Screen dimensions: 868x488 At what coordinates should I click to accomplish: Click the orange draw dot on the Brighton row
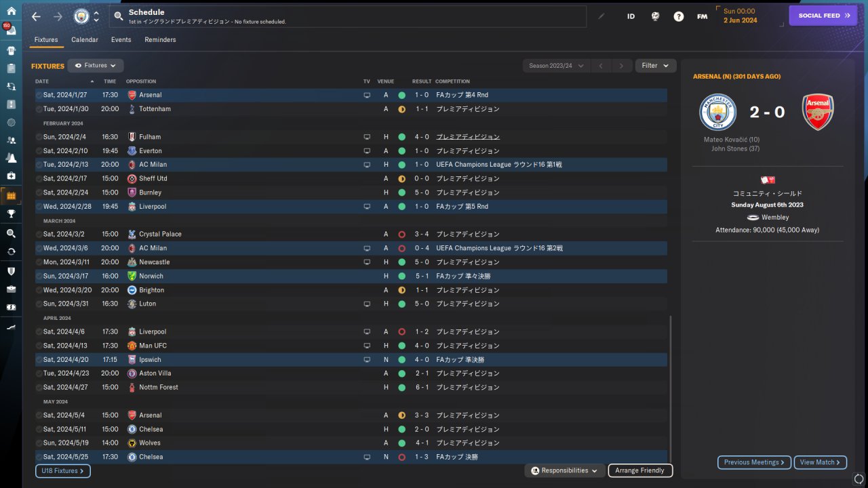tap(401, 290)
